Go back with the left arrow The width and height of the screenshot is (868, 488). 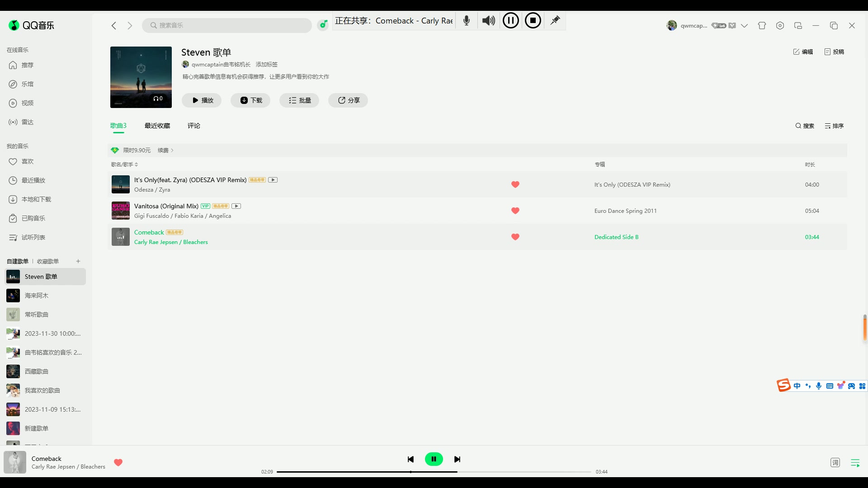(114, 26)
